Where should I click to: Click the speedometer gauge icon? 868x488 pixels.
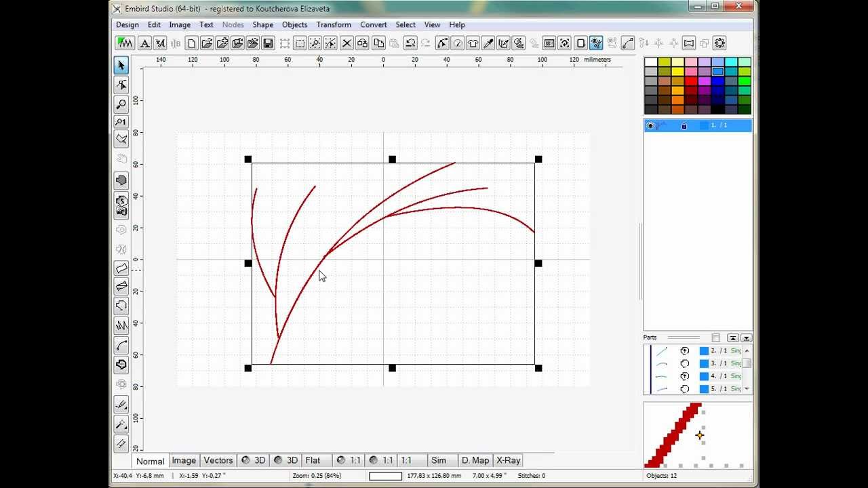coord(458,43)
